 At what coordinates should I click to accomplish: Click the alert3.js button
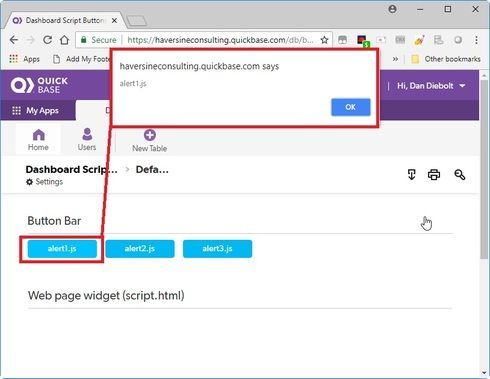click(x=217, y=249)
